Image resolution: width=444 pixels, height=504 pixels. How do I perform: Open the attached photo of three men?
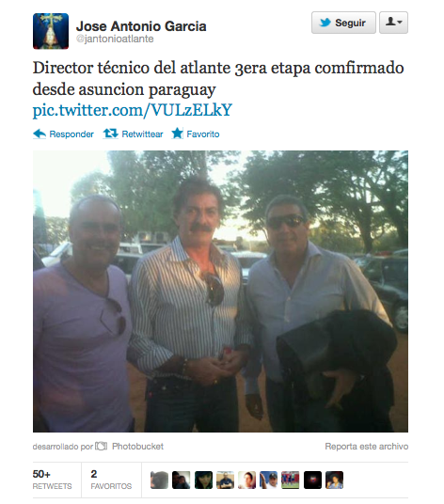point(220,291)
